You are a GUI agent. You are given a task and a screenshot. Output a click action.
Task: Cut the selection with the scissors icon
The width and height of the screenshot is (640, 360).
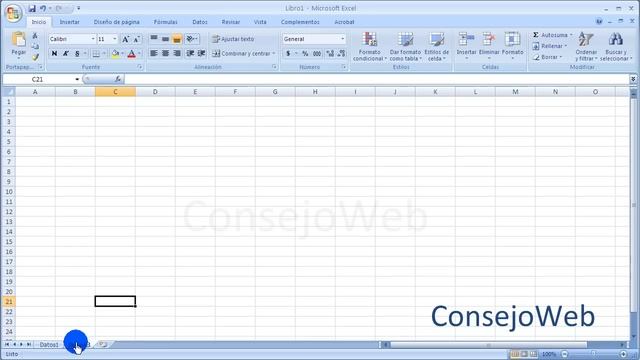[x=35, y=36]
